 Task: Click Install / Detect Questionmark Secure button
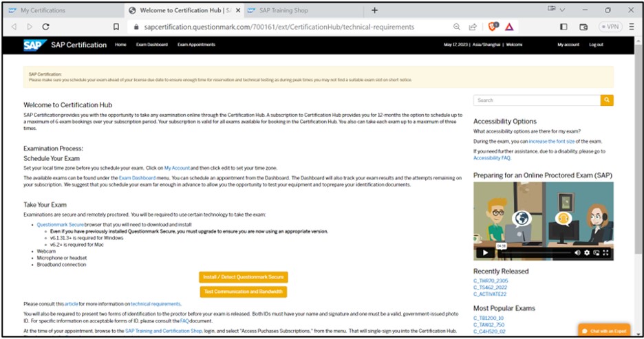(243, 277)
